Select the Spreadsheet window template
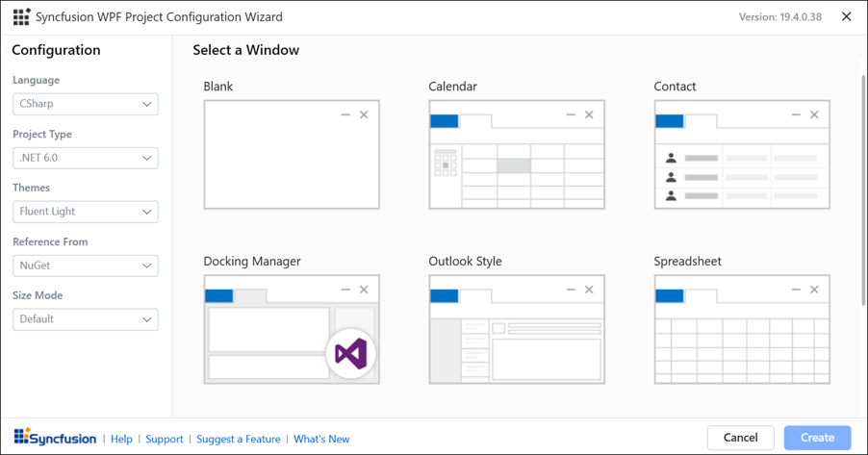Screen dimensions: 868x455 point(742,329)
